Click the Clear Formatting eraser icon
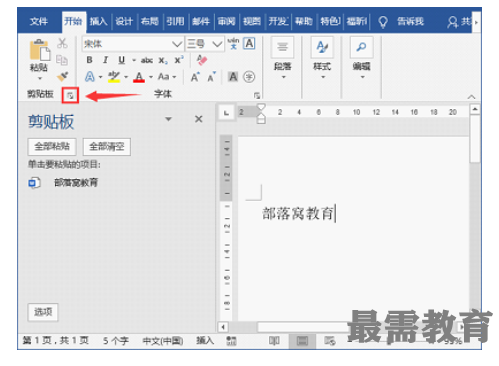 coord(202,60)
